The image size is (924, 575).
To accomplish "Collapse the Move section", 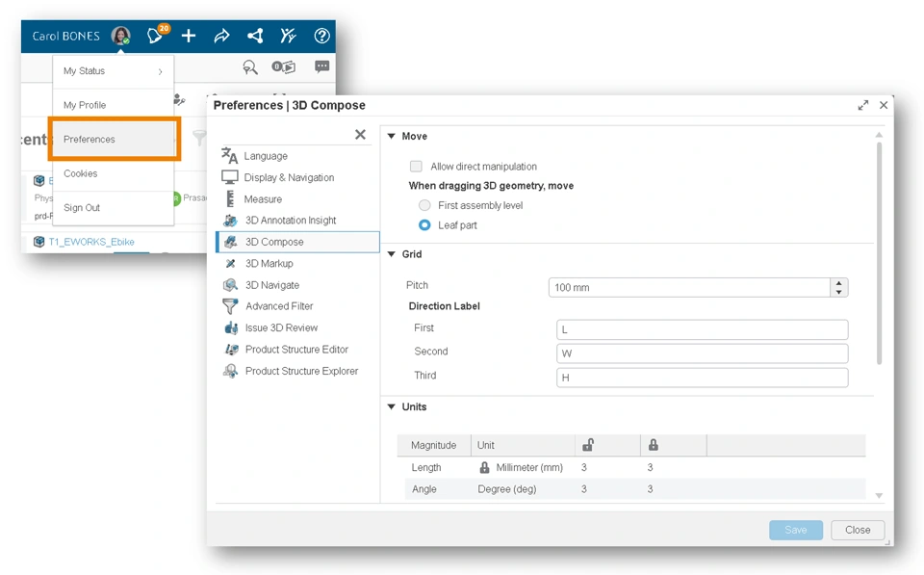I will point(392,136).
